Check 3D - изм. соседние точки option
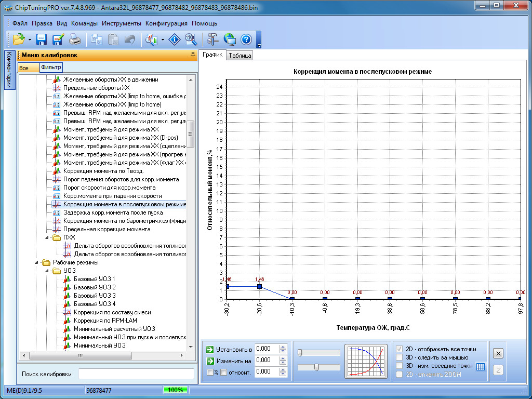Screen dimensions: 532x399 [399, 366]
